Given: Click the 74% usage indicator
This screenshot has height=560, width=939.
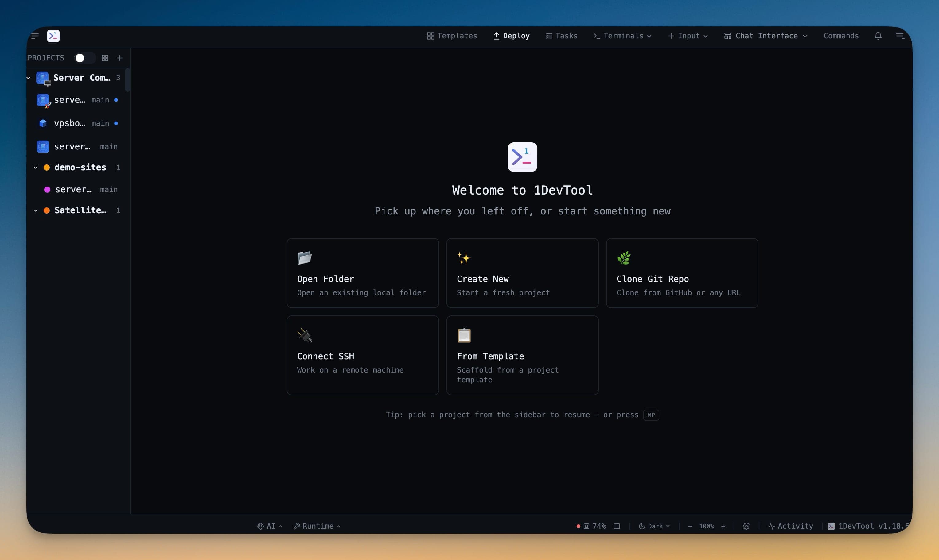Looking at the screenshot, I should 595,526.
